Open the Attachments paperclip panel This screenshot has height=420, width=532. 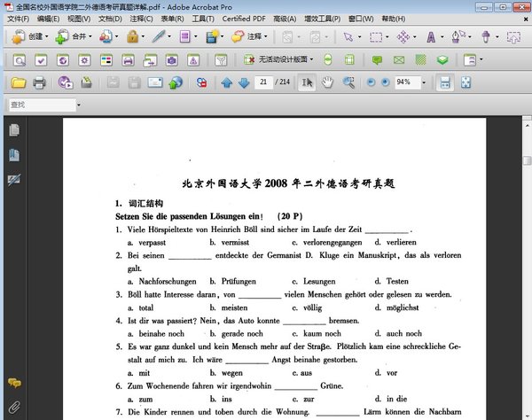pos(14,407)
